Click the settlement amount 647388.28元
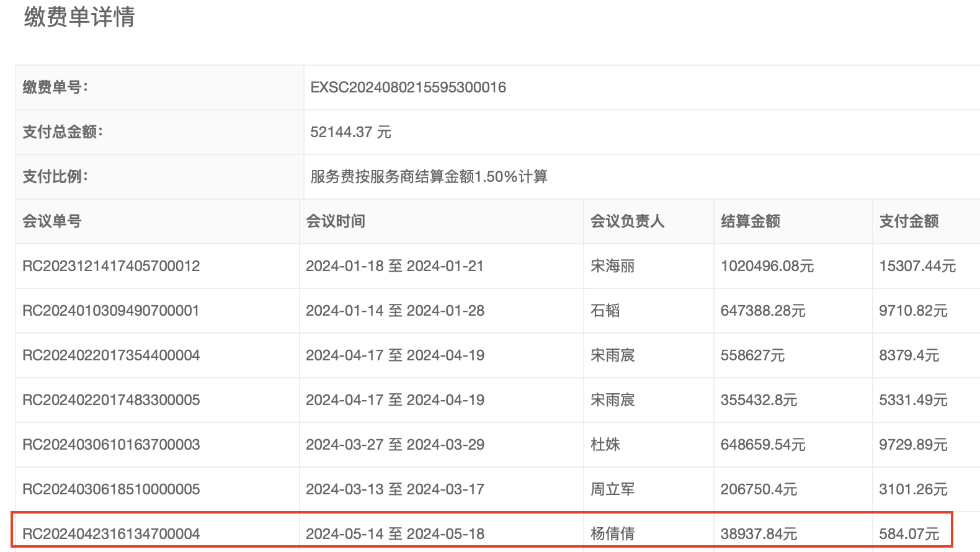Screen dimensions: 980x552 pyautogui.click(x=763, y=311)
